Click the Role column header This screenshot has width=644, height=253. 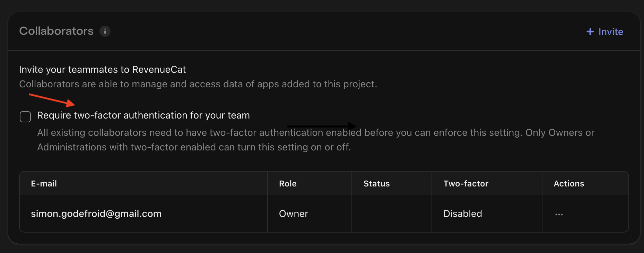pyautogui.click(x=288, y=184)
